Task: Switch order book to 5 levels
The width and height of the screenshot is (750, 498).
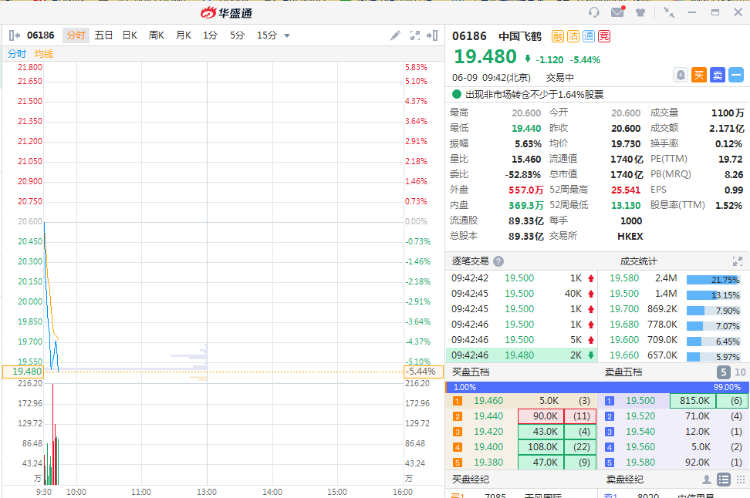Action: 722,373
